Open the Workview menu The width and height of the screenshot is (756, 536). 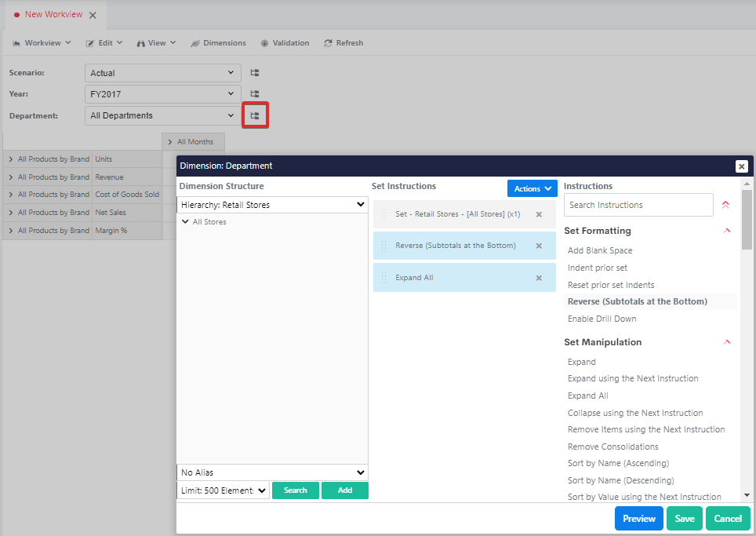[42, 43]
